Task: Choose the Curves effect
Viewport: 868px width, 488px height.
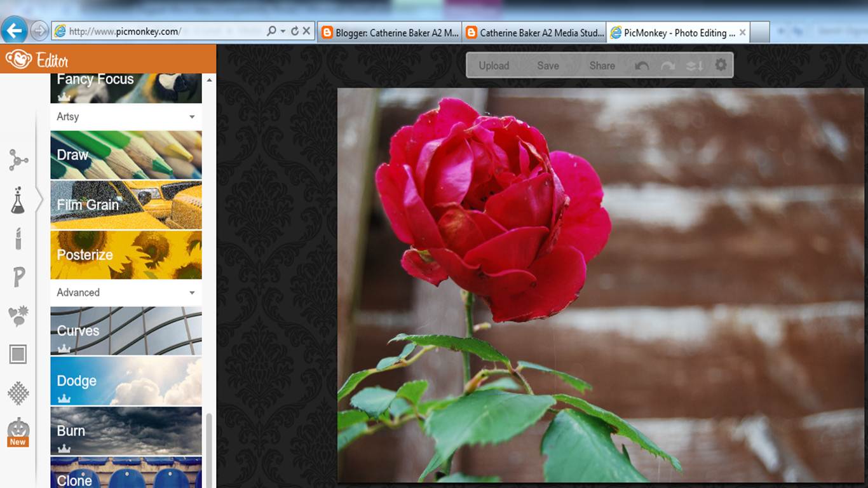Action: 126,330
